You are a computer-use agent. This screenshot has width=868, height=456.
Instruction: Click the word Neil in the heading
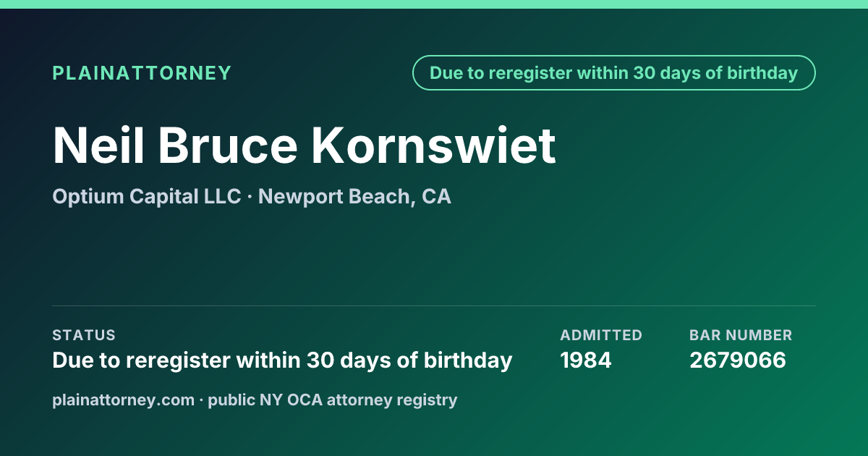pyautogui.click(x=98, y=145)
